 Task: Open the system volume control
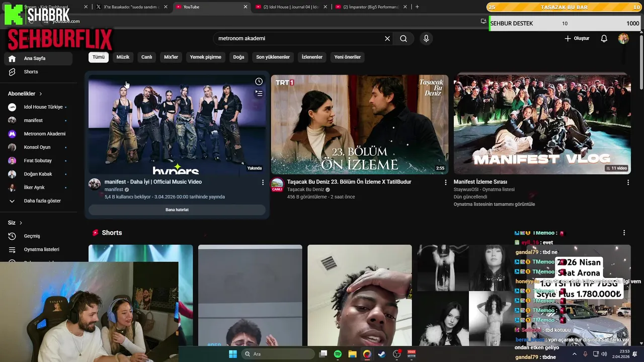pyautogui.click(x=604, y=354)
